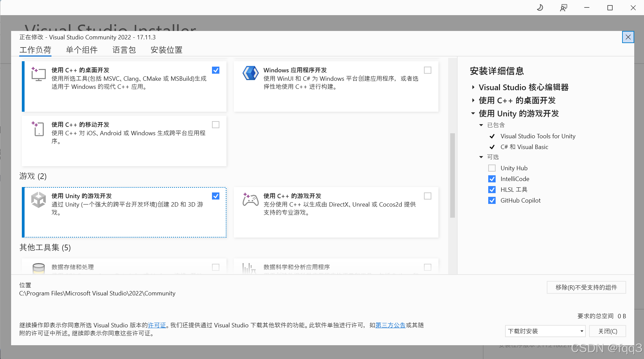Switch to 单个组件 tab

click(x=82, y=50)
